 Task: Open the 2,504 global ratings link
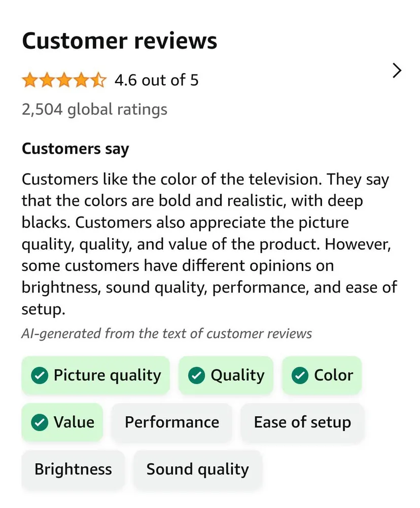coord(94,109)
